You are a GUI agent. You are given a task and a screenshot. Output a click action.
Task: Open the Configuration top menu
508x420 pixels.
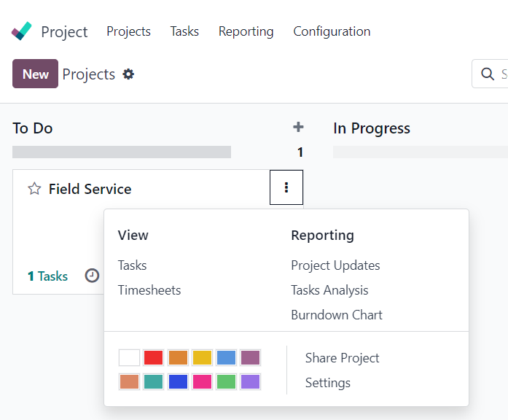click(x=332, y=31)
